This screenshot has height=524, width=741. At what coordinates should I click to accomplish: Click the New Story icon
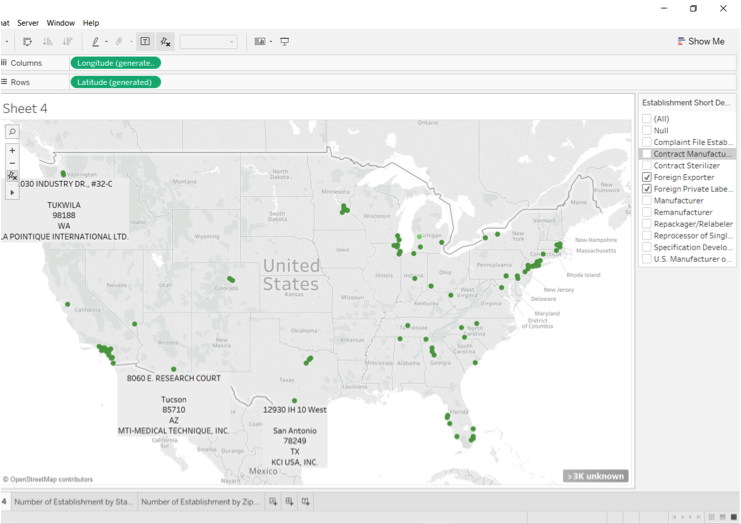click(x=306, y=501)
